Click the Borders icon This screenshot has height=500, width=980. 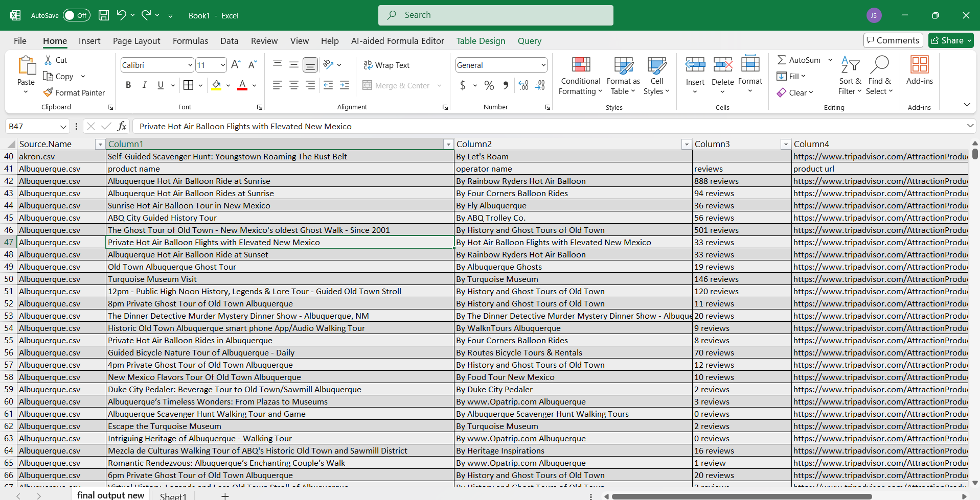(x=188, y=85)
